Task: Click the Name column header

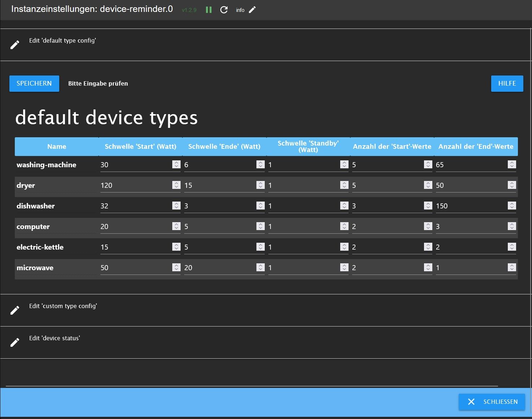Action: coord(57,146)
